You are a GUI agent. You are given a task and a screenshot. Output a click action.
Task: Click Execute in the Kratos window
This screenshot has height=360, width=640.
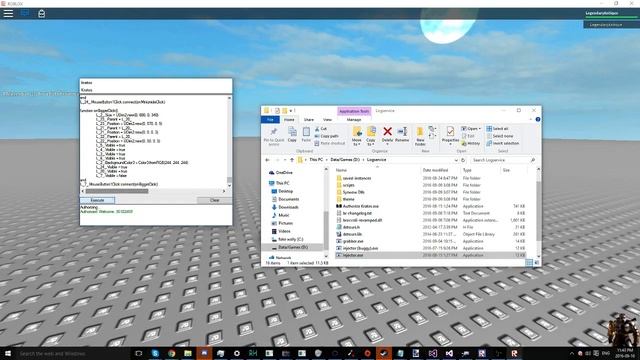click(x=97, y=200)
